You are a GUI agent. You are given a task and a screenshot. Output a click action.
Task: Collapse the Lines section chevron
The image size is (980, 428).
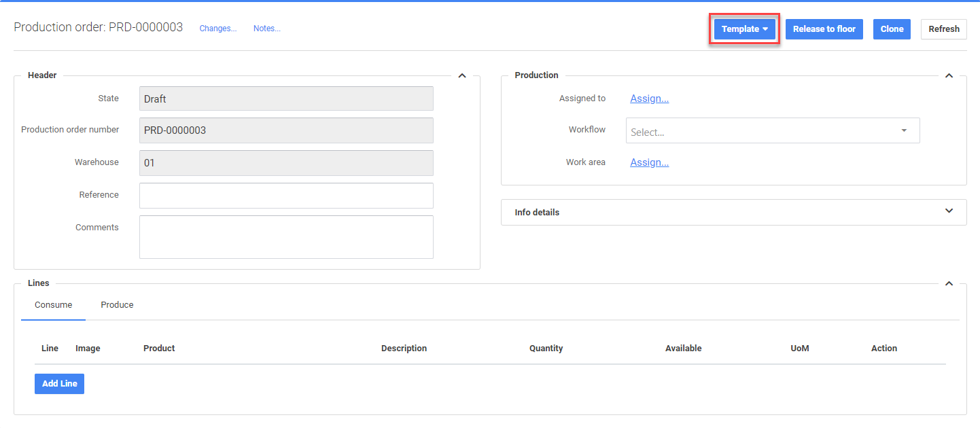[949, 283]
